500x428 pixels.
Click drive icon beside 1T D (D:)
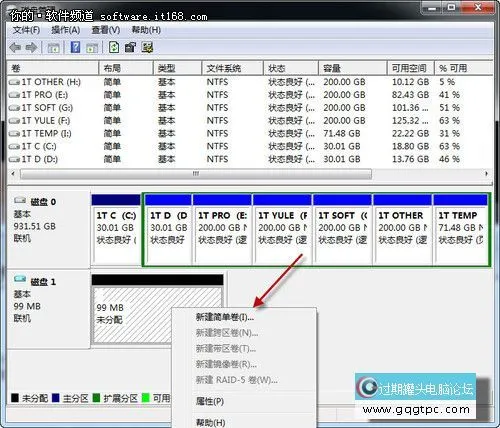tap(14, 159)
